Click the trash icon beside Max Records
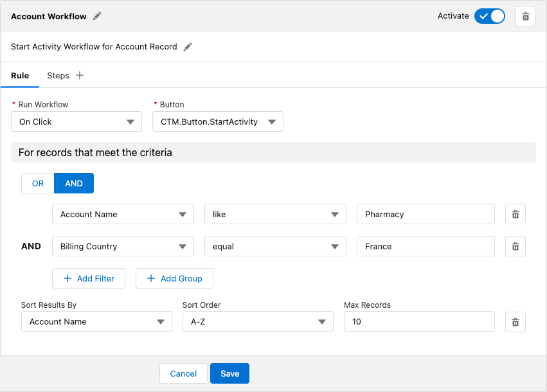 click(515, 321)
